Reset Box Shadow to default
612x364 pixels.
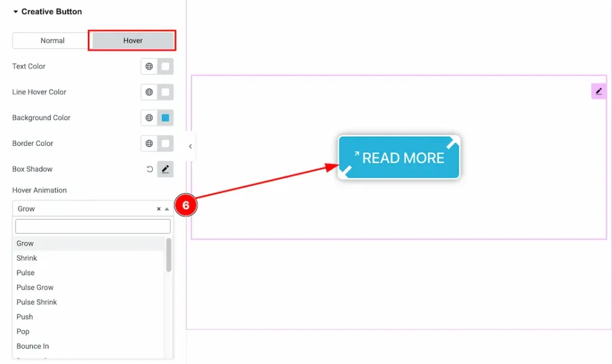click(x=149, y=169)
